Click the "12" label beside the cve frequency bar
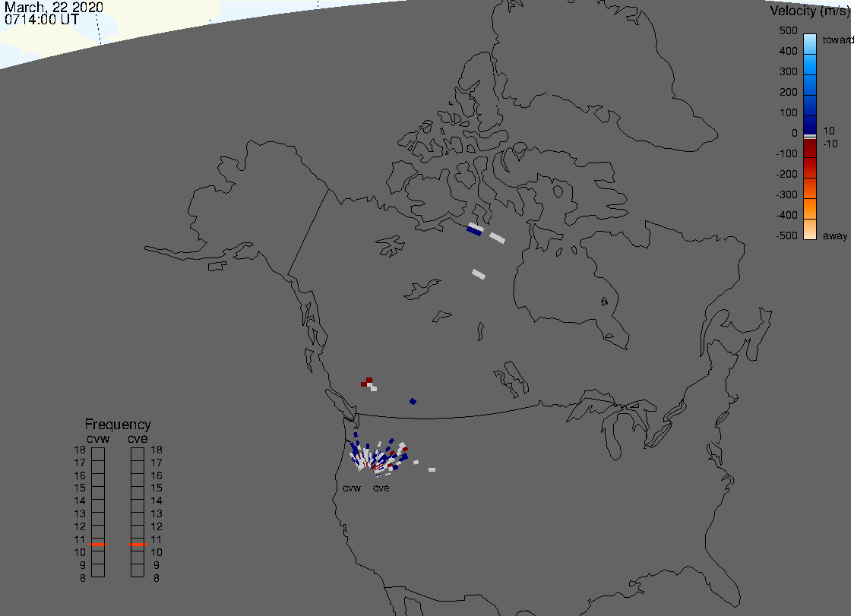Image resolution: width=854 pixels, height=616 pixels. [157, 526]
